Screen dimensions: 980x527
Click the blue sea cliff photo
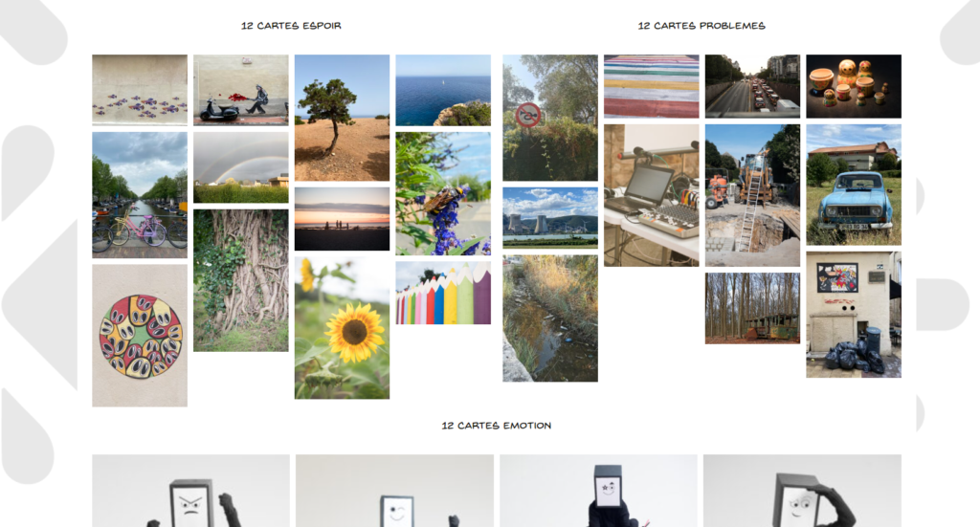click(x=443, y=90)
